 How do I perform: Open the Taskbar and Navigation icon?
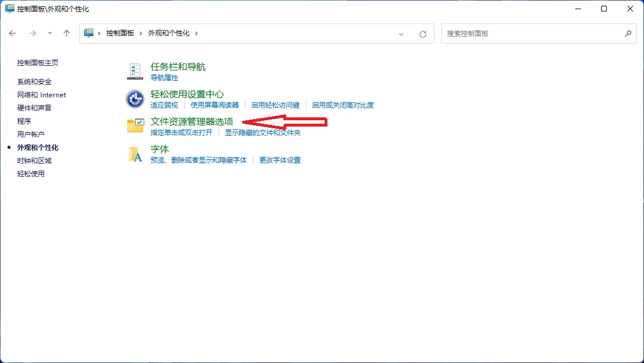[x=135, y=72]
